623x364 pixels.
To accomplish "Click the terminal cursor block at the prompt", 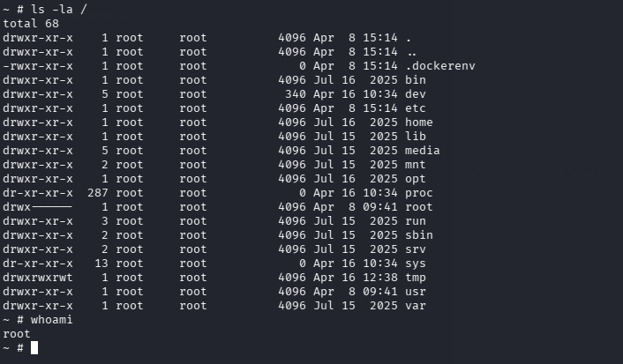I will click(x=34, y=348).
